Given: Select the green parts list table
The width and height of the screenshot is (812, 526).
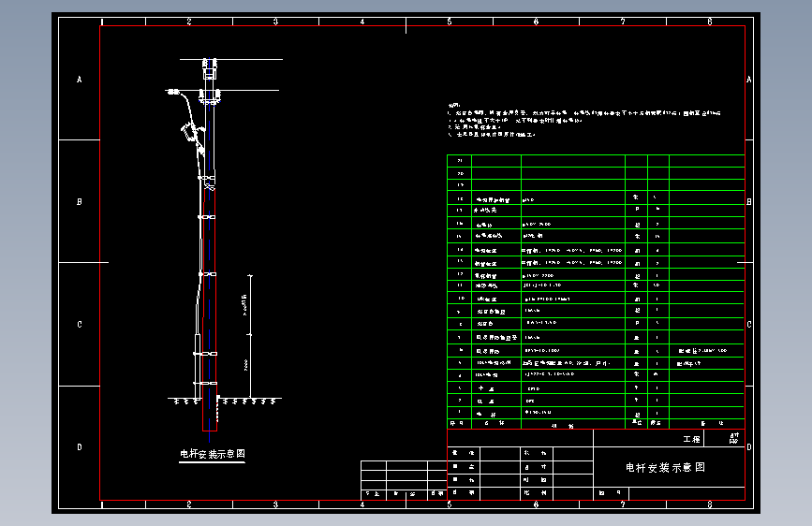Looking at the screenshot, I should 596,291.
